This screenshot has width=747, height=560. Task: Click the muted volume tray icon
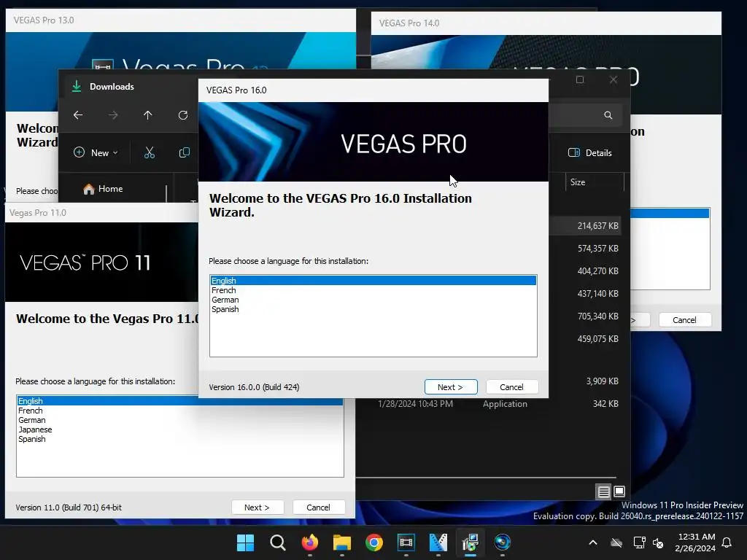coord(658,542)
